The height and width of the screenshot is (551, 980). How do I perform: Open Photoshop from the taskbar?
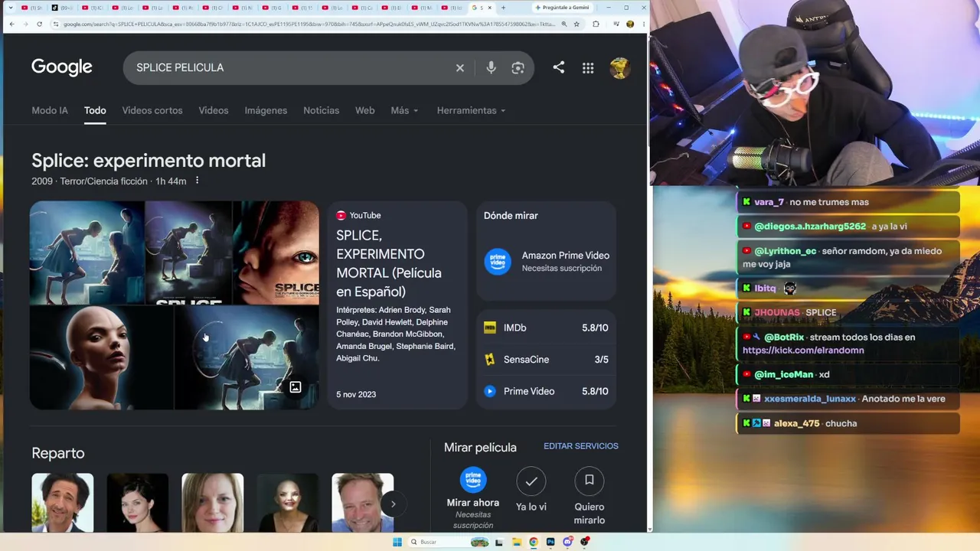(x=550, y=542)
